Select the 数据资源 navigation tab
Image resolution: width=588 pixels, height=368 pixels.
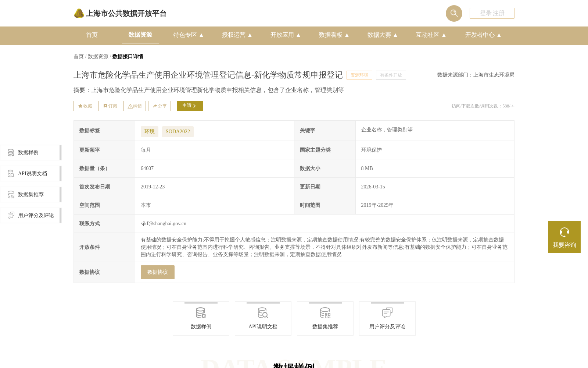point(140,35)
